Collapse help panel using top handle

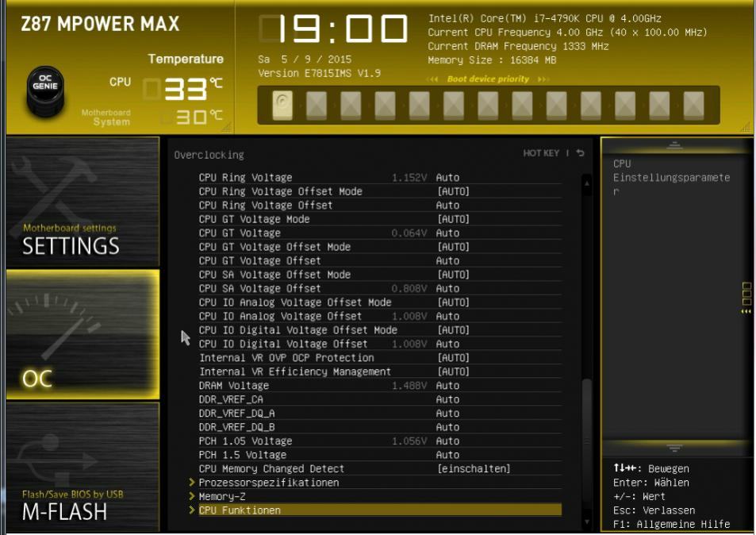[674, 144]
